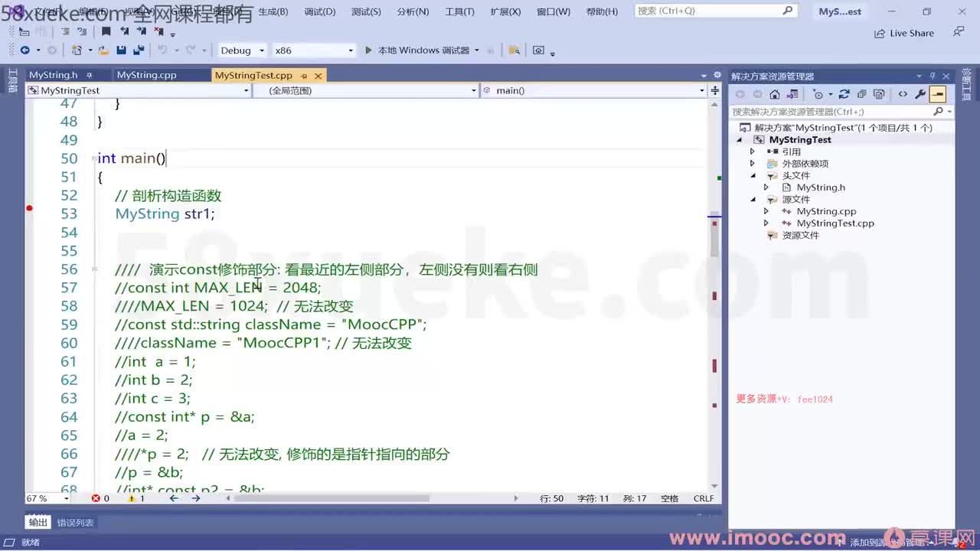Click the redo arrow icon

(192, 51)
